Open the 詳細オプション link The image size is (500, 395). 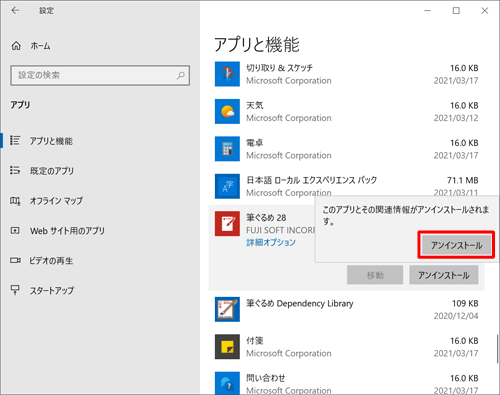pyautogui.click(x=271, y=242)
